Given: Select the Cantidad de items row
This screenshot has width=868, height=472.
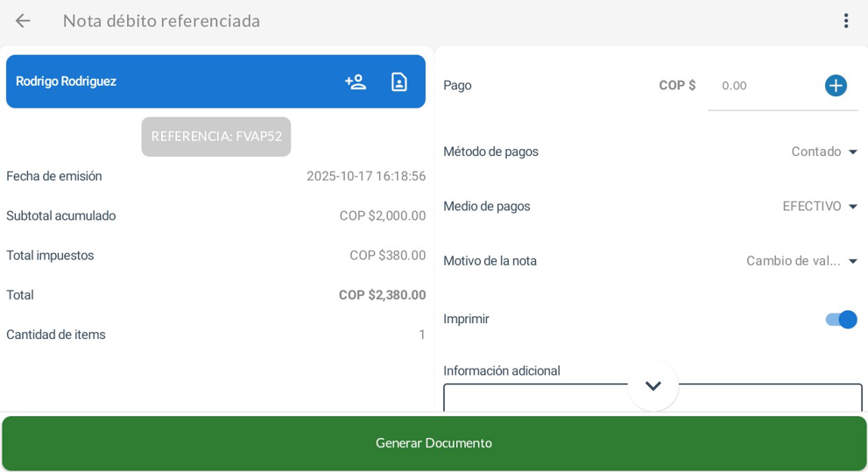Looking at the screenshot, I should (215, 335).
